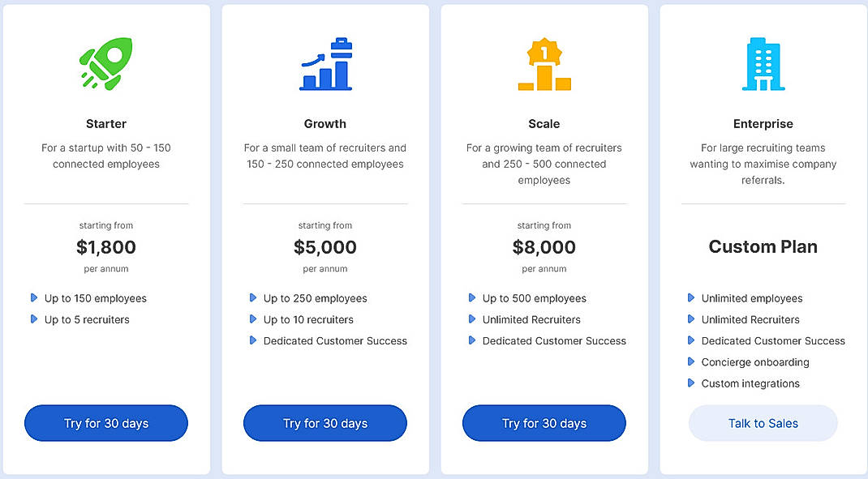Click the $8,000 per annum price

(x=544, y=246)
